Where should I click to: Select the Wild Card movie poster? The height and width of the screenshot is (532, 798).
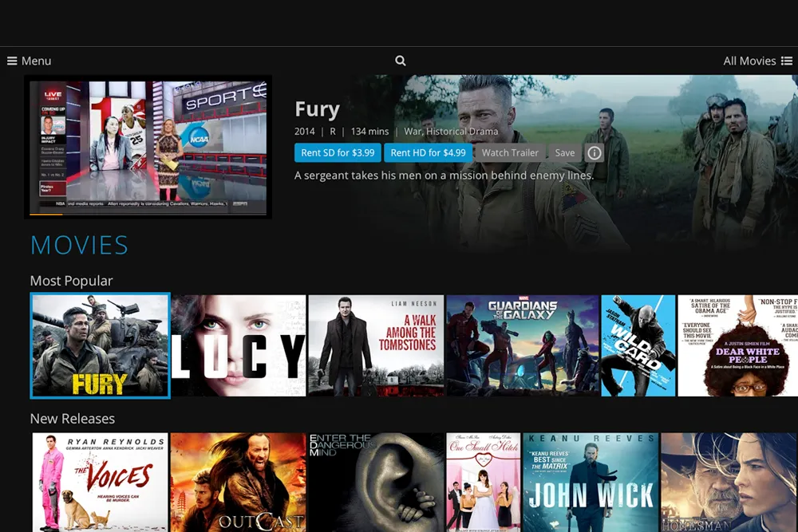click(x=638, y=345)
